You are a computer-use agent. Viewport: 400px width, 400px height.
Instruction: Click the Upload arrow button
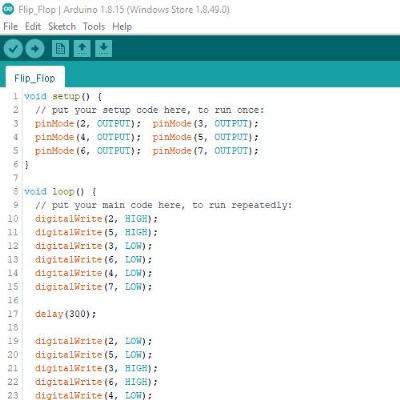pos(35,49)
